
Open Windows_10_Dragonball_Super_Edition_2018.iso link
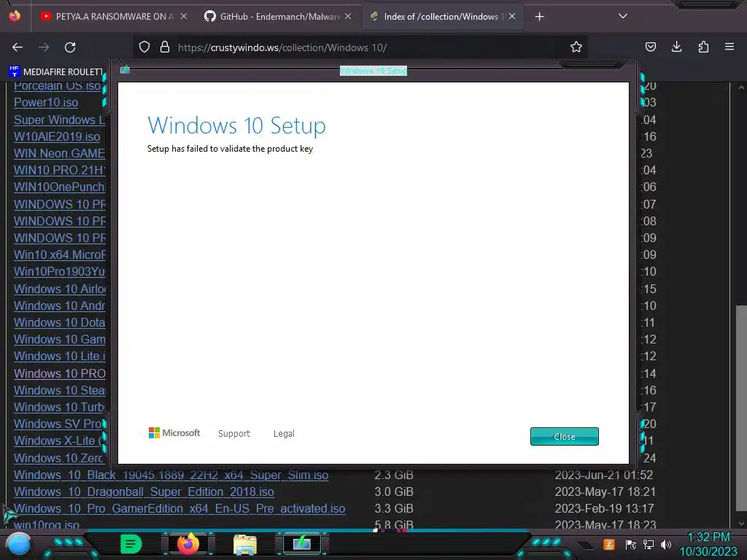144,491
